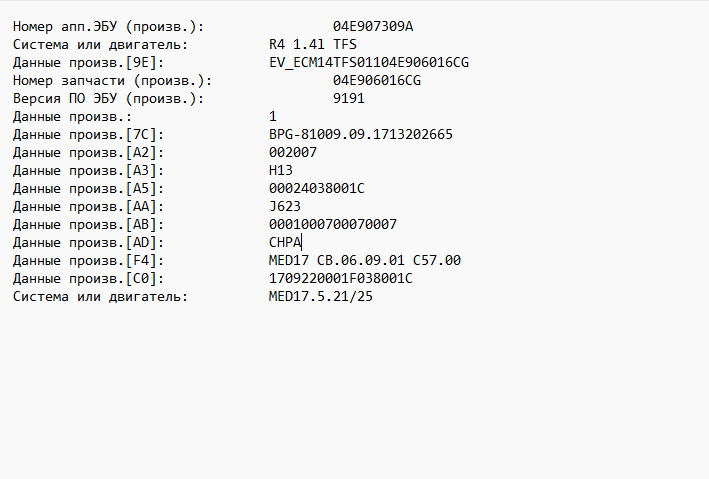This screenshot has height=479, width=709.
Task: Click the 00024038001C value
Action: tap(317, 188)
